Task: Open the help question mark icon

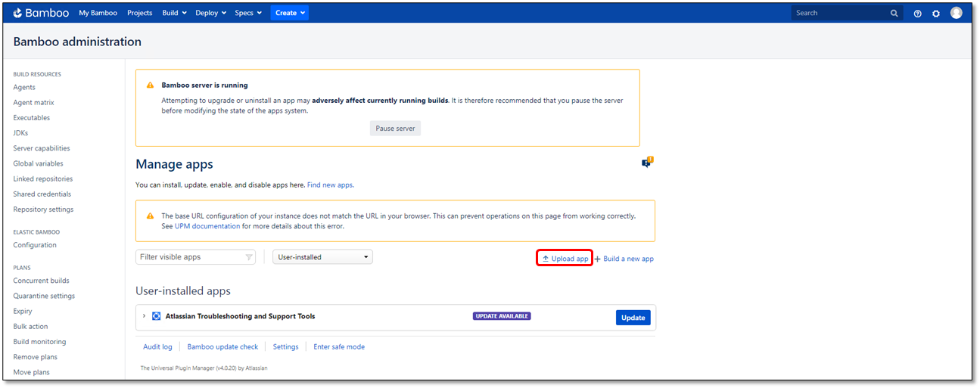Action: pyautogui.click(x=918, y=14)
